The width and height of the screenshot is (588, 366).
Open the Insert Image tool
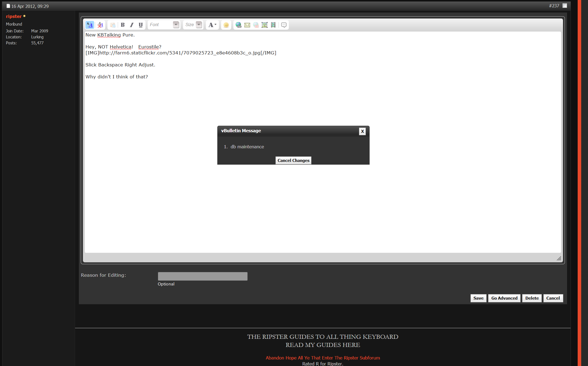click(x=264, y=25)
